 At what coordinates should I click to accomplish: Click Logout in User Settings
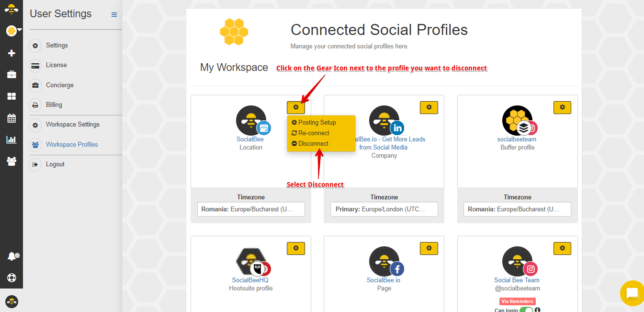[55, 164]
